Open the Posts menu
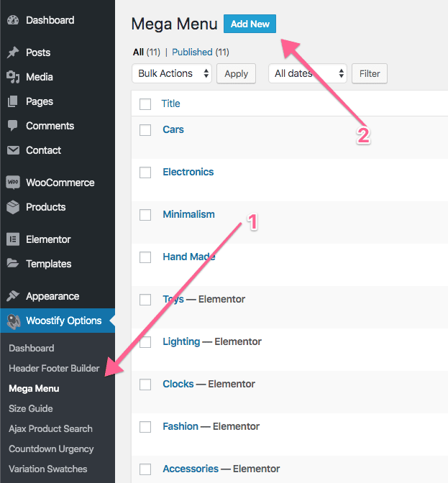The height and width of the screenshot is (483, 448). (x=38, y=52)
